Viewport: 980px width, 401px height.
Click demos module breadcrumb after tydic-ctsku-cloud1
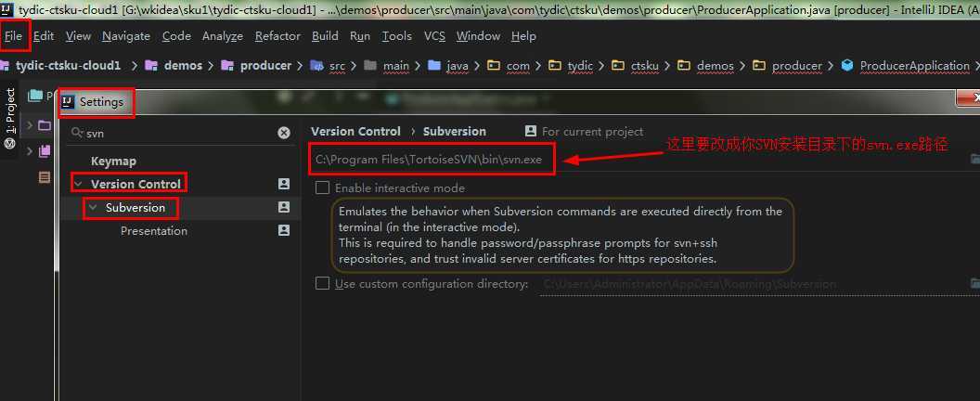click(x=183, y=66)
